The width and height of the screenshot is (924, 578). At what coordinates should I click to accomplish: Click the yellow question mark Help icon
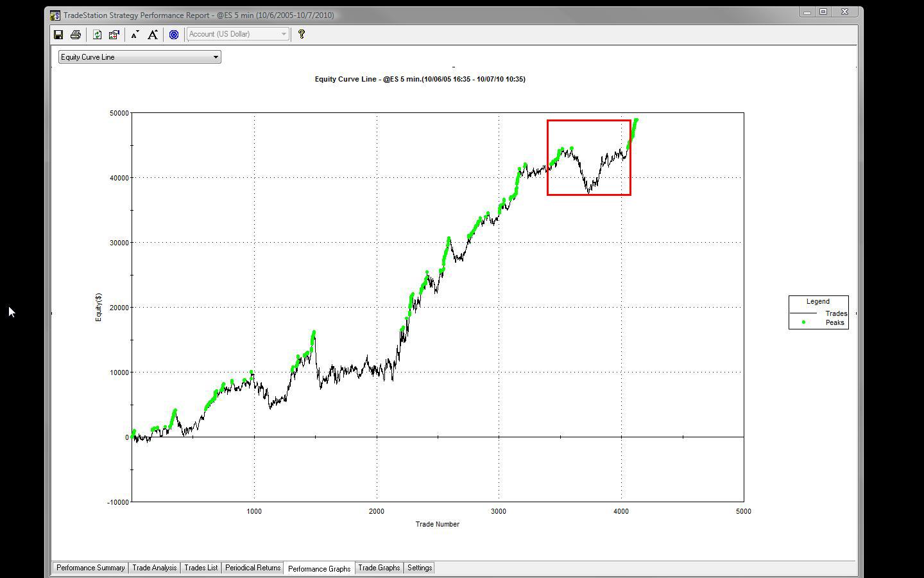click(x=302, y=34)
